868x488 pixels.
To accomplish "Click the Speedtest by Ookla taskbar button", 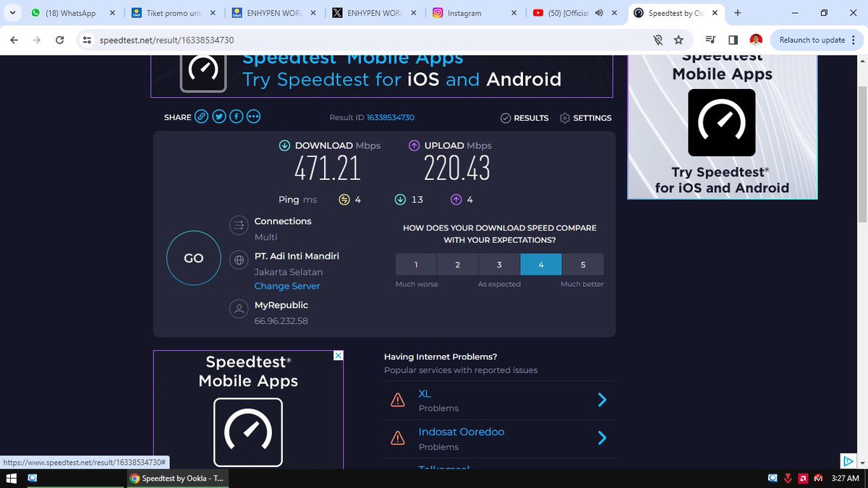I will click(x=177, y=478).
